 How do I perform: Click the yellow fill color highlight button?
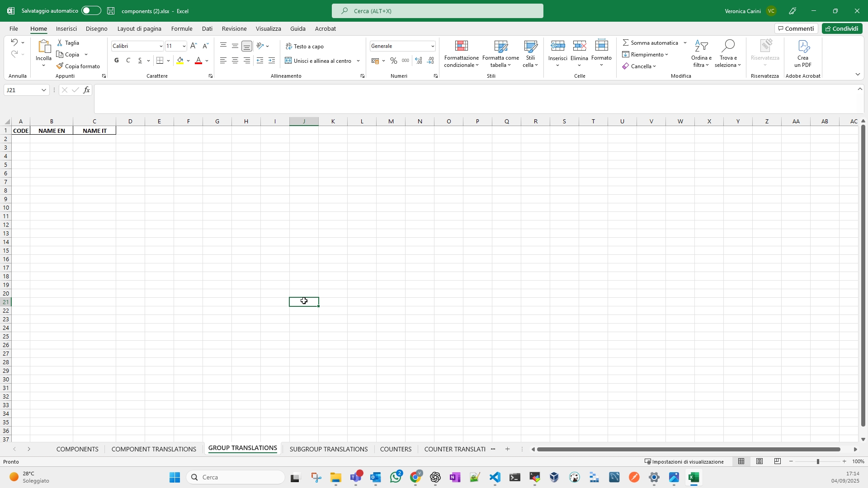pos(180,61)
